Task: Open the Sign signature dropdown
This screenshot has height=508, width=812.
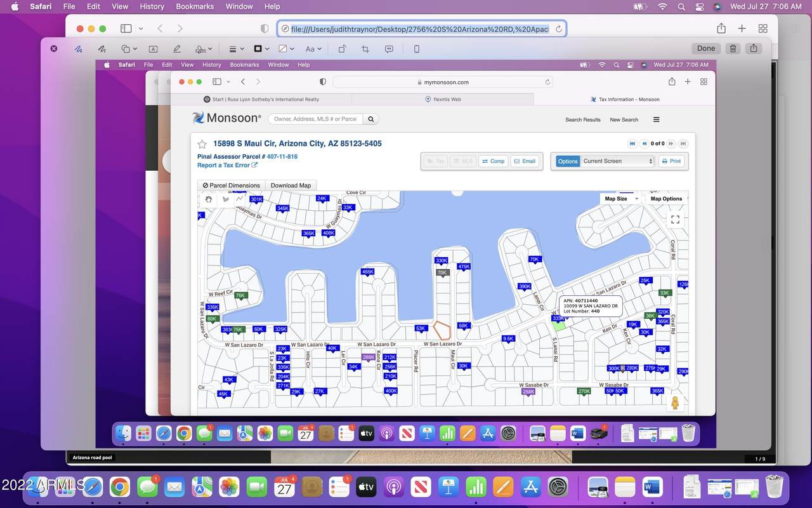Action: pos(204,49)
